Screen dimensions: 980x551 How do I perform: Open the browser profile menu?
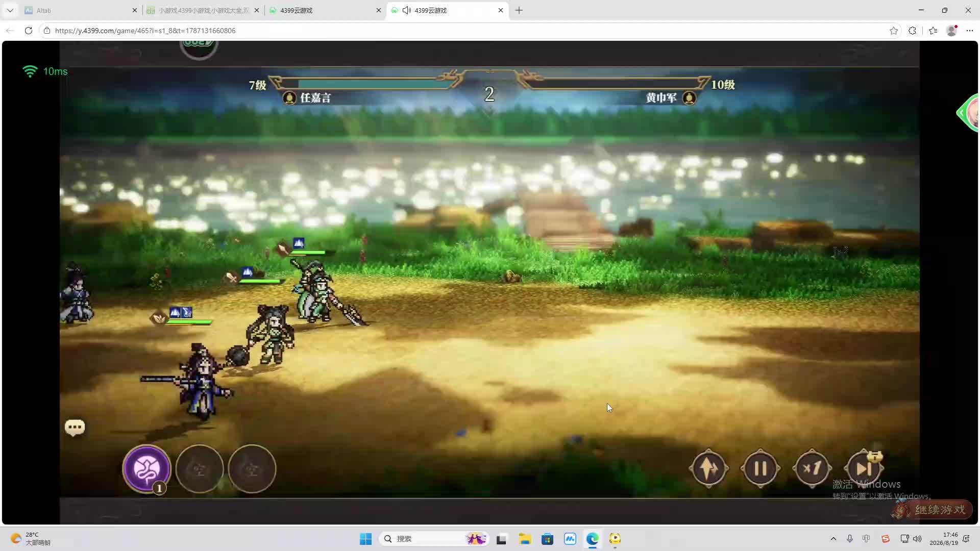click(951, 31)
